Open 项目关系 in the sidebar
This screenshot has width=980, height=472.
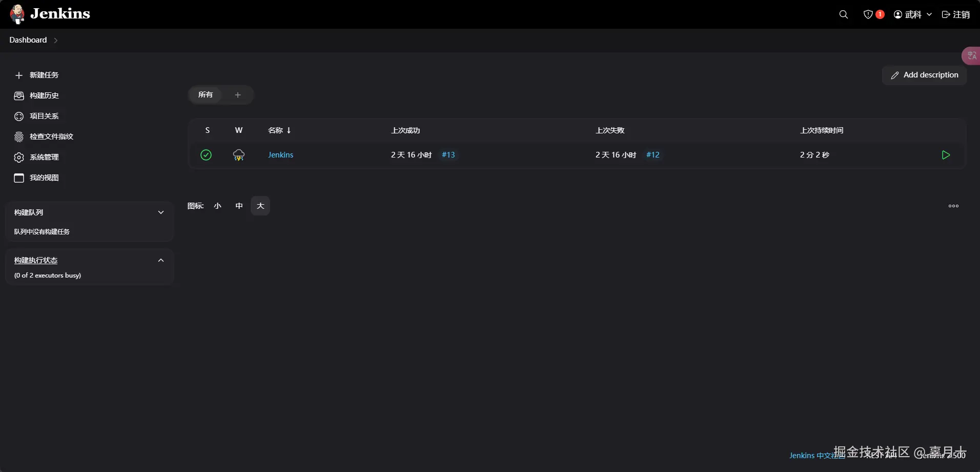(x=37, y=116)
